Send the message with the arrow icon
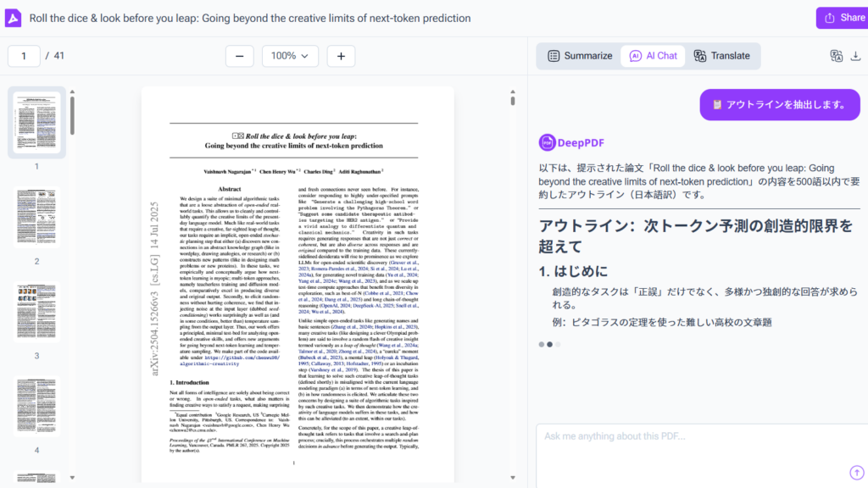 click(x=855, y=472)
